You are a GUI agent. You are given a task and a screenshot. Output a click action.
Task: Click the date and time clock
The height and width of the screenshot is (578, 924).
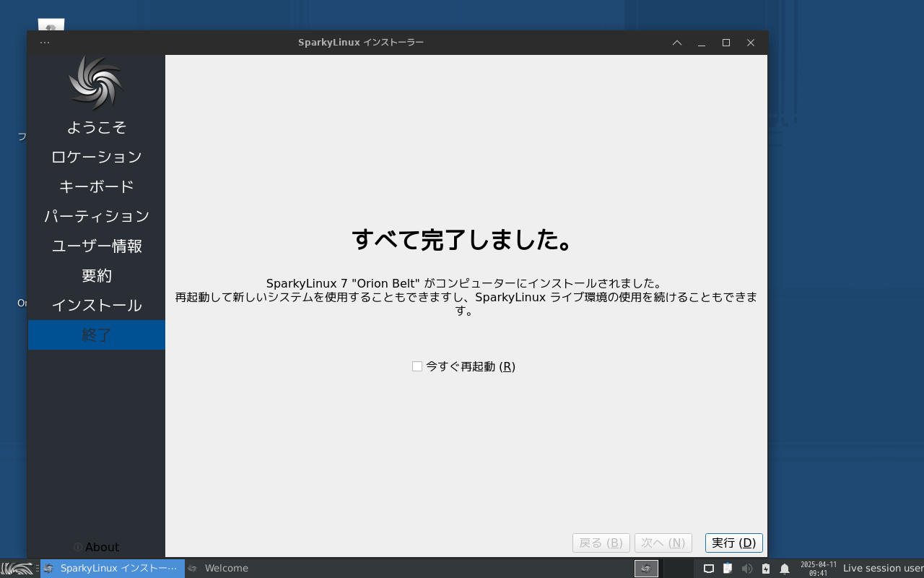[819, 569]
